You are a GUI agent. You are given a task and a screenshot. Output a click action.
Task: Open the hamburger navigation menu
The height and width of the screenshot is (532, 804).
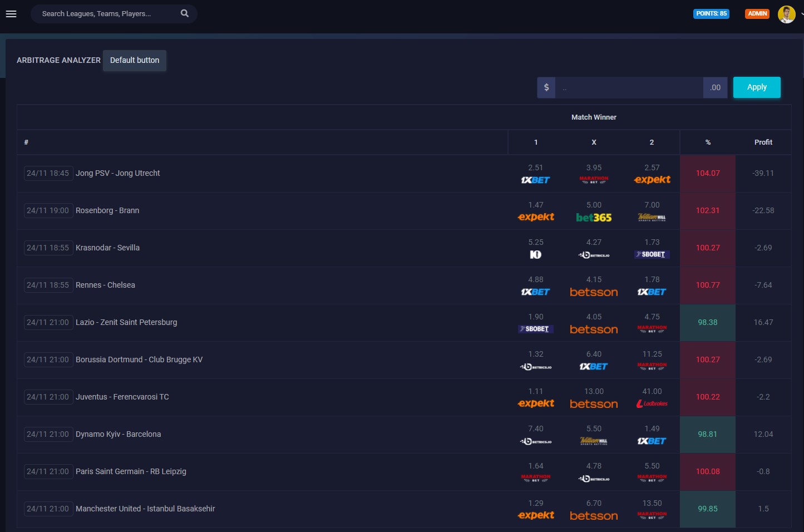click(x=11, y=14)
